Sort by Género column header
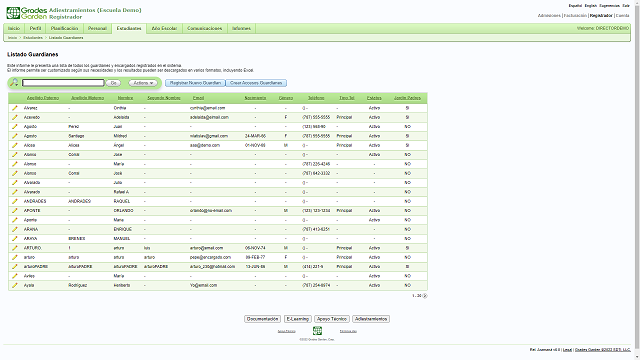 click(286, 98)
